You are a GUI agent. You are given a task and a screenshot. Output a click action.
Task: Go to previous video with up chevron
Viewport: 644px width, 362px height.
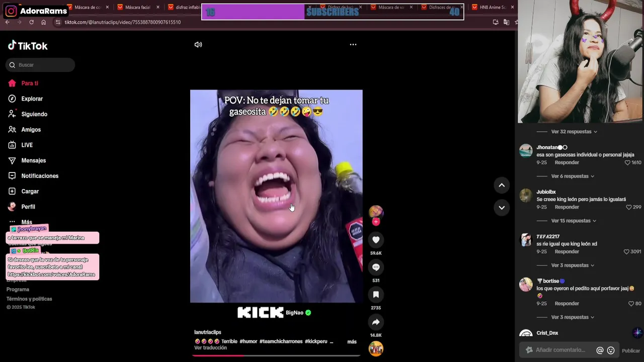pyautogui.click(x=502, y=185)
